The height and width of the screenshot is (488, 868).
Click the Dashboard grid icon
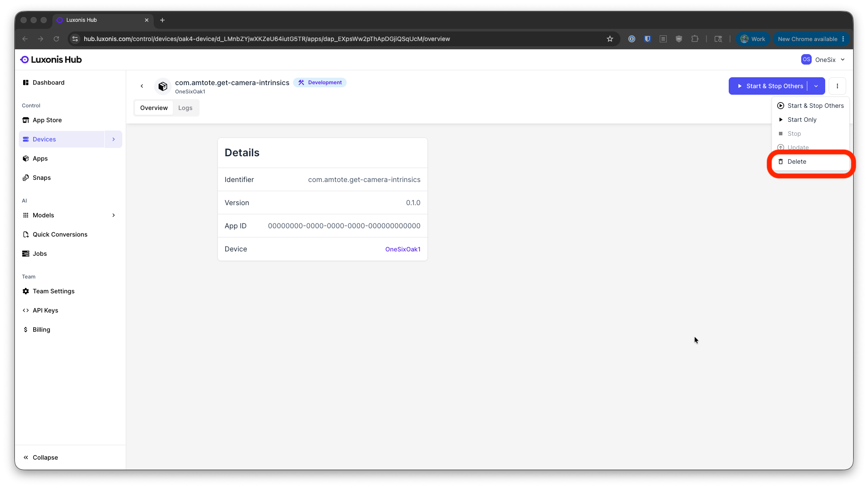coord(26,82)
